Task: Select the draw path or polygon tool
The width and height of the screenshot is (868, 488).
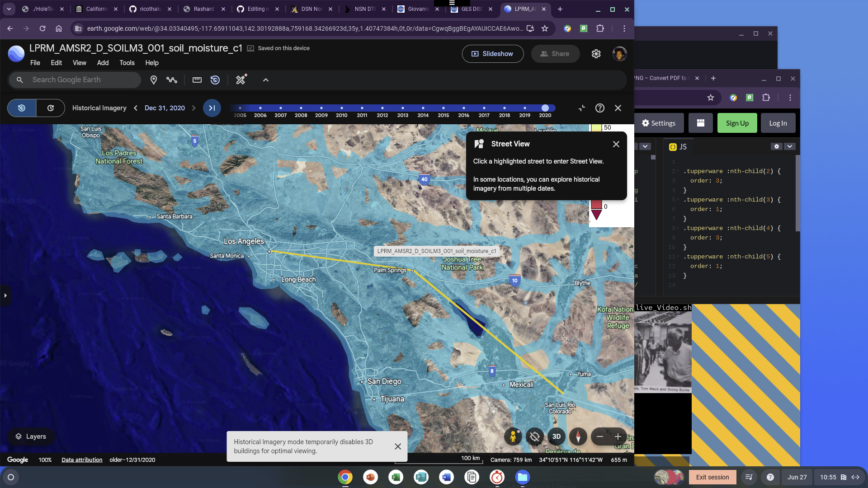Action: pos(172,80)
